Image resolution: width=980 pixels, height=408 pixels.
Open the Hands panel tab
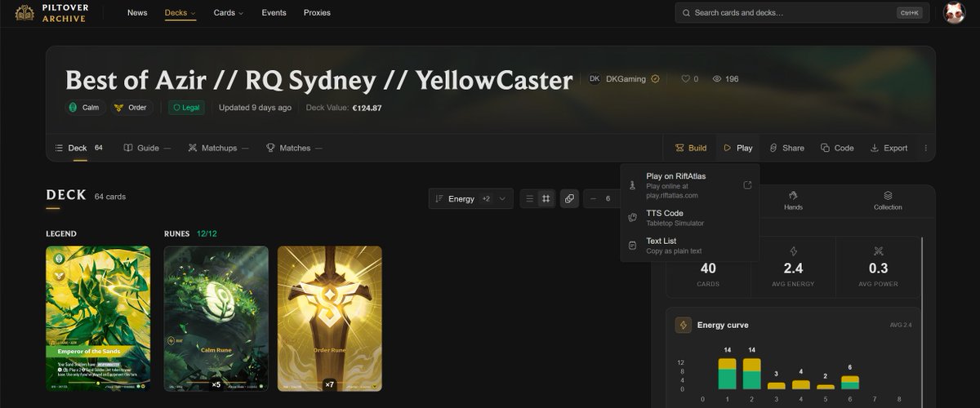pyautogui.click(x=793, y=201)
